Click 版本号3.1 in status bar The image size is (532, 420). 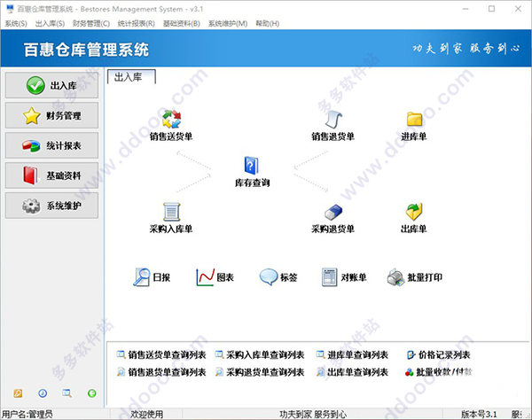click(x=479, y=414)
